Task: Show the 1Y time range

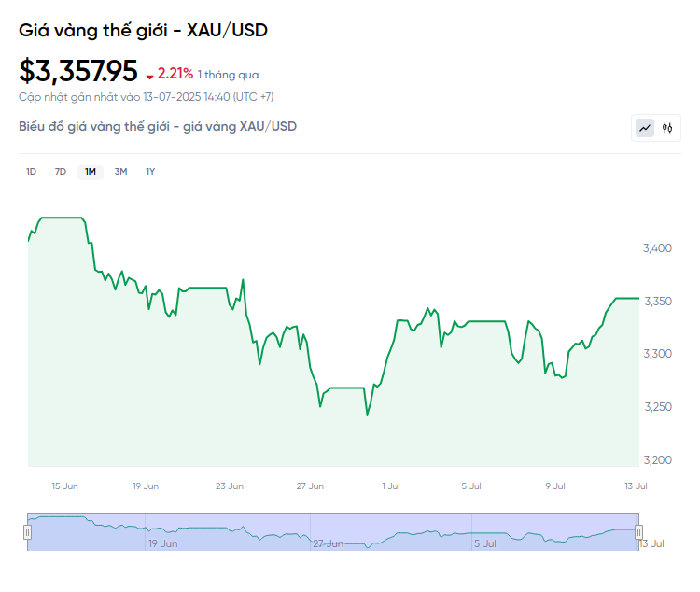Action: point(150,171)
